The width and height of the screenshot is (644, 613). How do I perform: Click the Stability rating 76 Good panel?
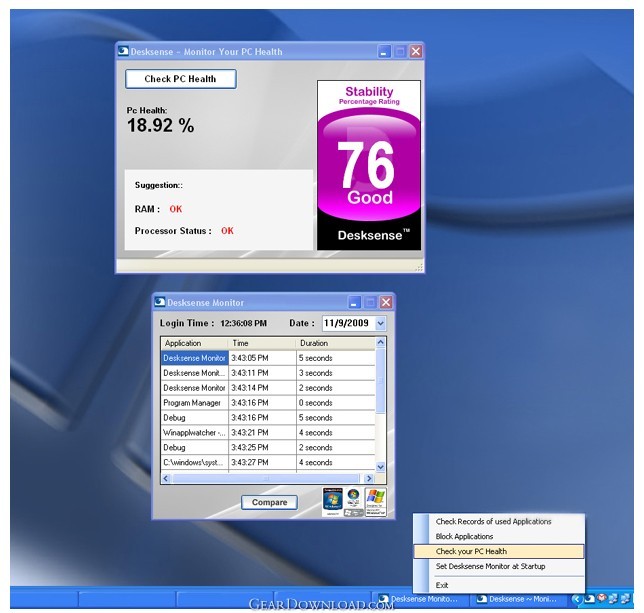click(369, 165)
